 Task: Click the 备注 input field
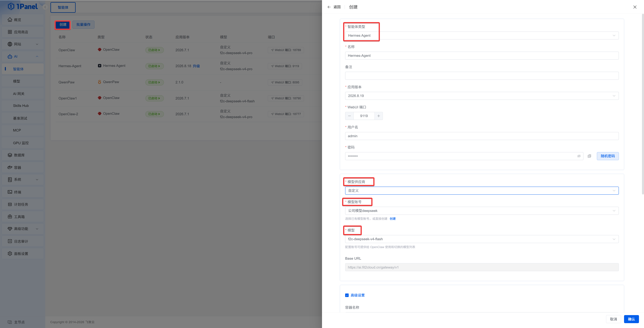click(482, 76)
